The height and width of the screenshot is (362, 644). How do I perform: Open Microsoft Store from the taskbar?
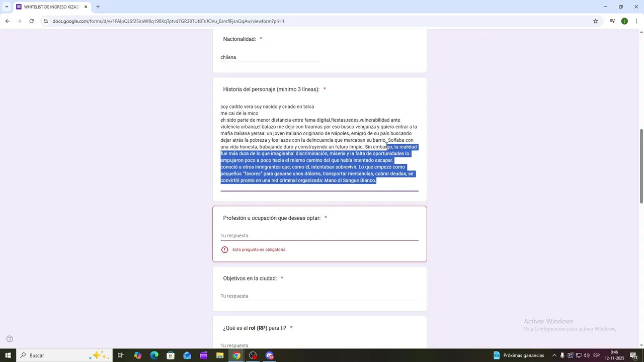pos(171,355)
